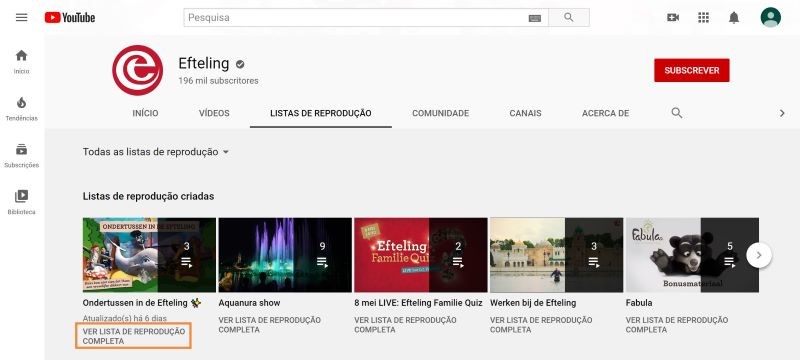Open the Werken bij de Efteling thumbnail

[556, 255]
